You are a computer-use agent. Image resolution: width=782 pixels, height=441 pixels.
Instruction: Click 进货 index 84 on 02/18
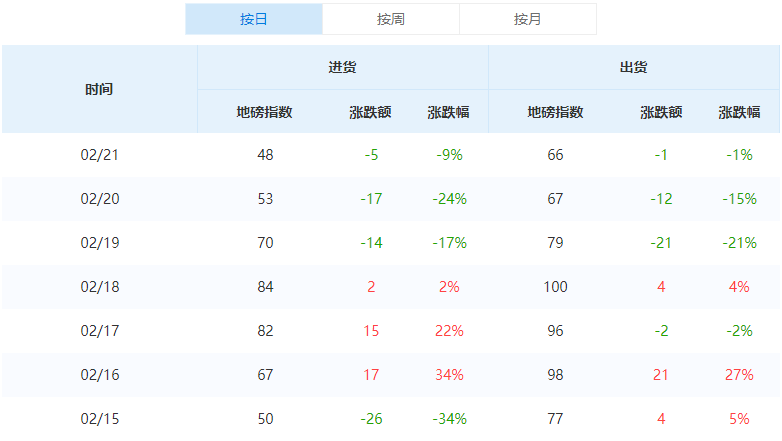pyautogui.click(x=265, y=287)
